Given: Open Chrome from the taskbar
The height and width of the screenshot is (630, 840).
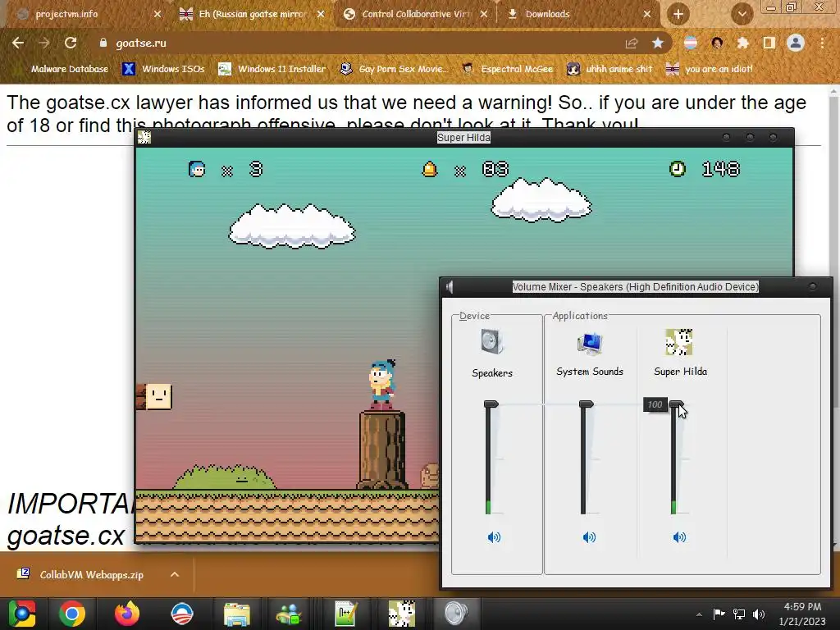Looking at the screenshot, I should [x=72, y=614].
